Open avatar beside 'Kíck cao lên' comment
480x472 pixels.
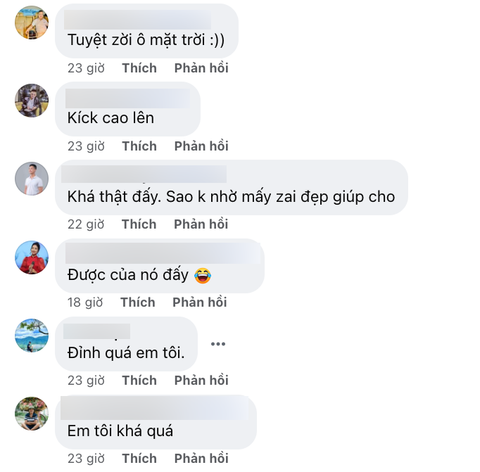coord(32,100)
